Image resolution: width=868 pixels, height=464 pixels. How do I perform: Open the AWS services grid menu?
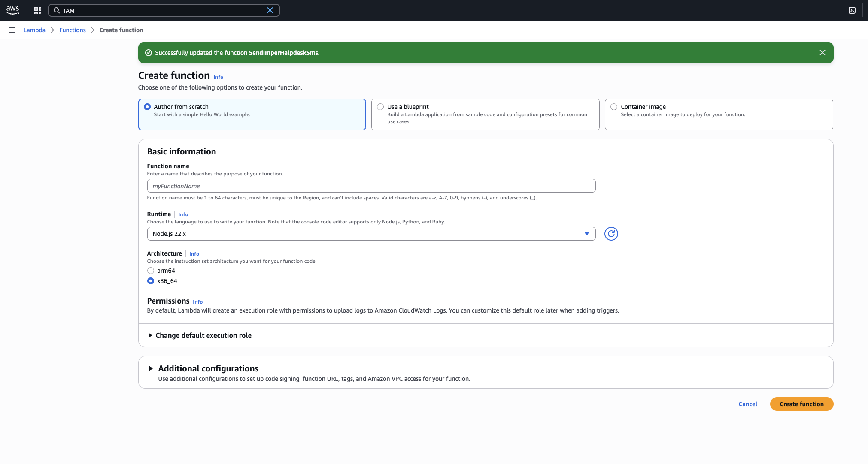(x=37, y=10)
